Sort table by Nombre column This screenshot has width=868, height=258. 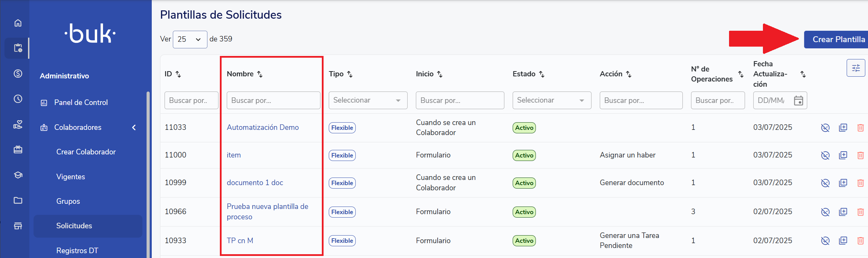[260, 74]
